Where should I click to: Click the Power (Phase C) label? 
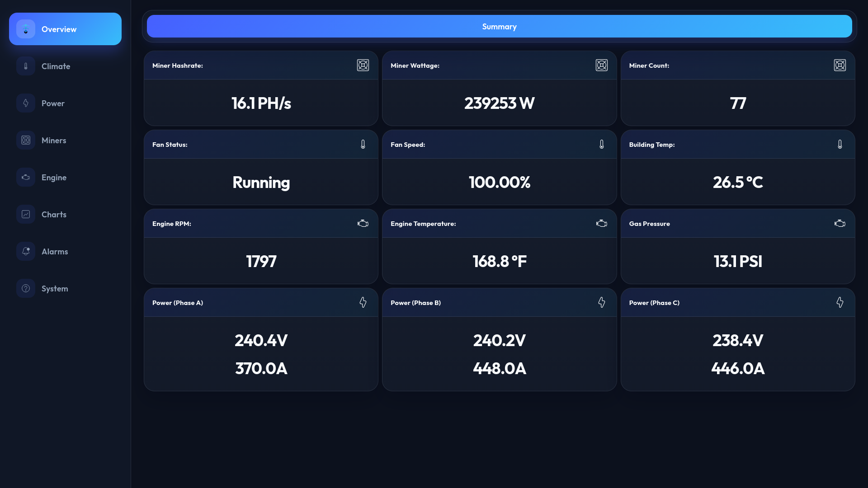(654, 303)
